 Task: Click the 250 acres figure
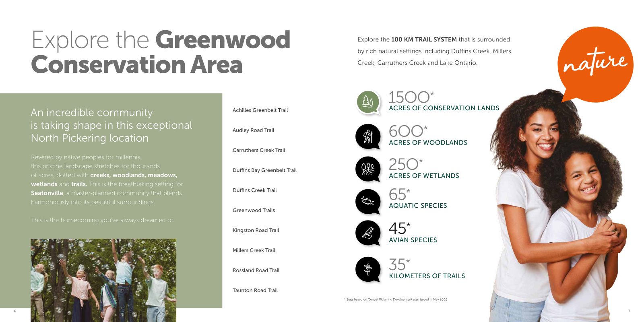405,164
